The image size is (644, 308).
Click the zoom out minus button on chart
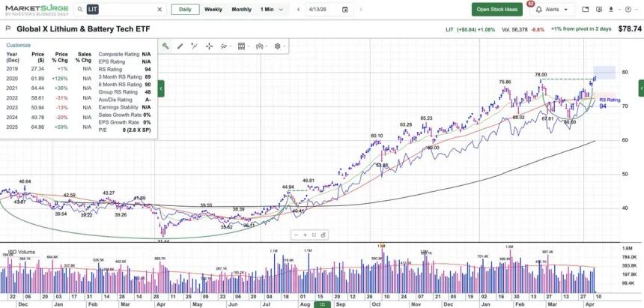coord(297,235)
